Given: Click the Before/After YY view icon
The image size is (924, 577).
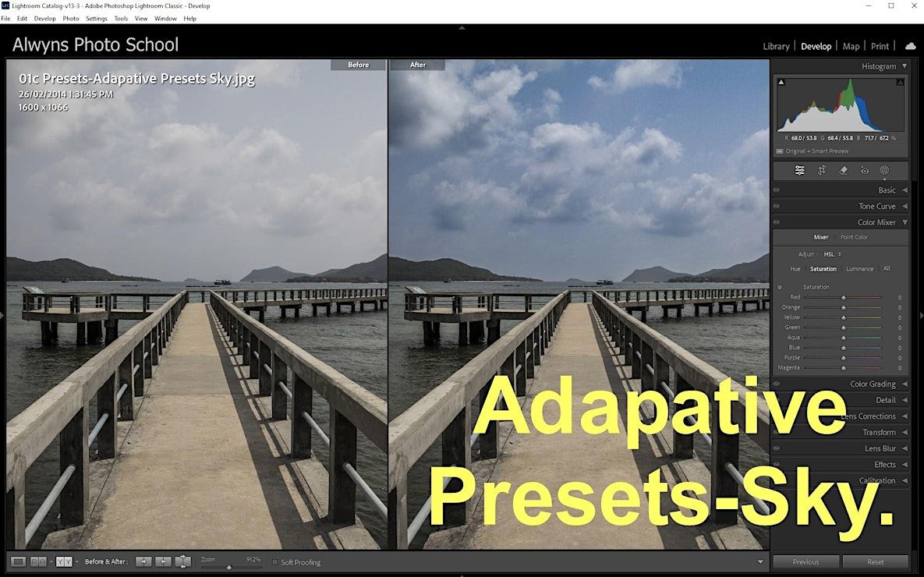Looking at the screenshot, I should [x=63, y=561].
